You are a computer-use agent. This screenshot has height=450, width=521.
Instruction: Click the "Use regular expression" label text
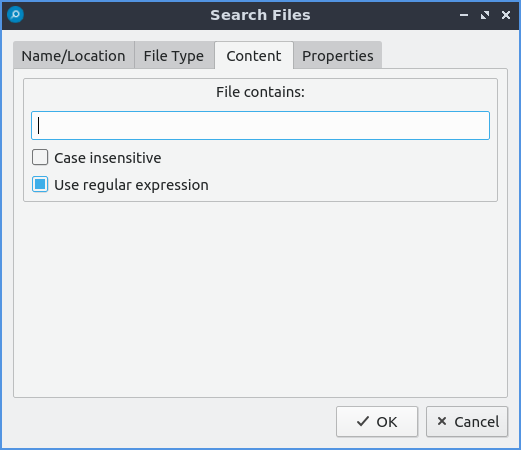click(x=131, y=185)
